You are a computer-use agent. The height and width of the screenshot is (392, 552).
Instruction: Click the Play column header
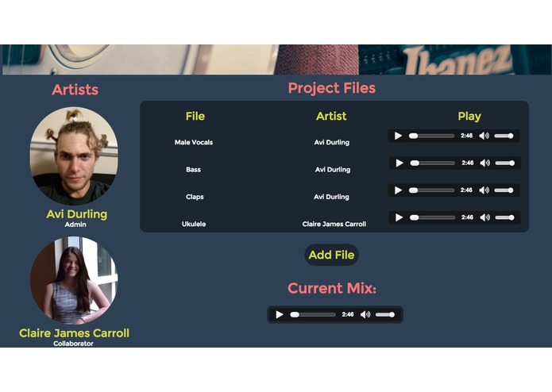pos(469,117)
